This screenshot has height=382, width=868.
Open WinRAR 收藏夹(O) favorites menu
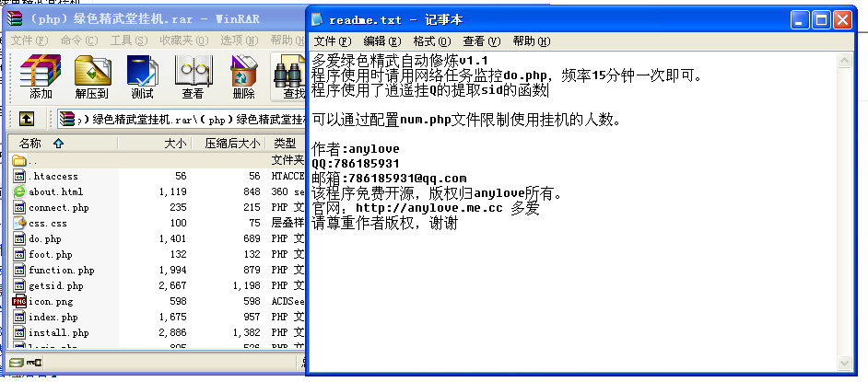coord(178,41)
